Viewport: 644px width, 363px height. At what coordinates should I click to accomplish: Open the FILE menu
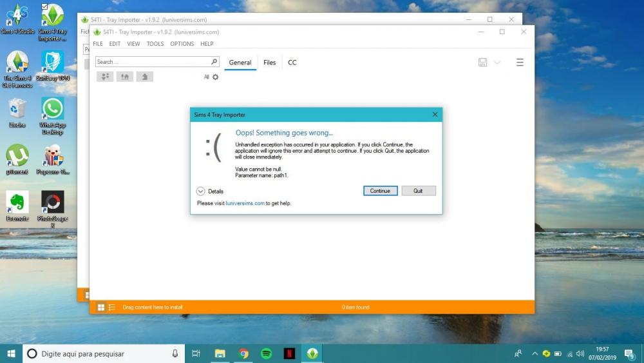point(98,44)
